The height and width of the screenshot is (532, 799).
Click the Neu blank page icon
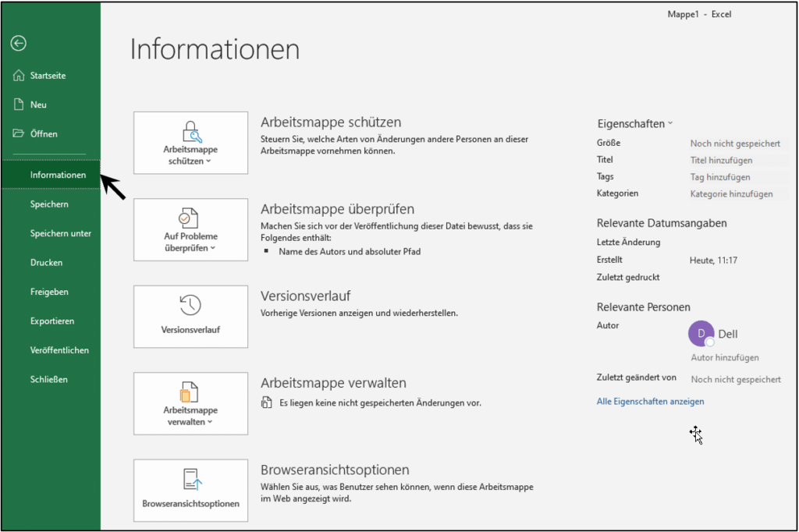tap(19, 105)
